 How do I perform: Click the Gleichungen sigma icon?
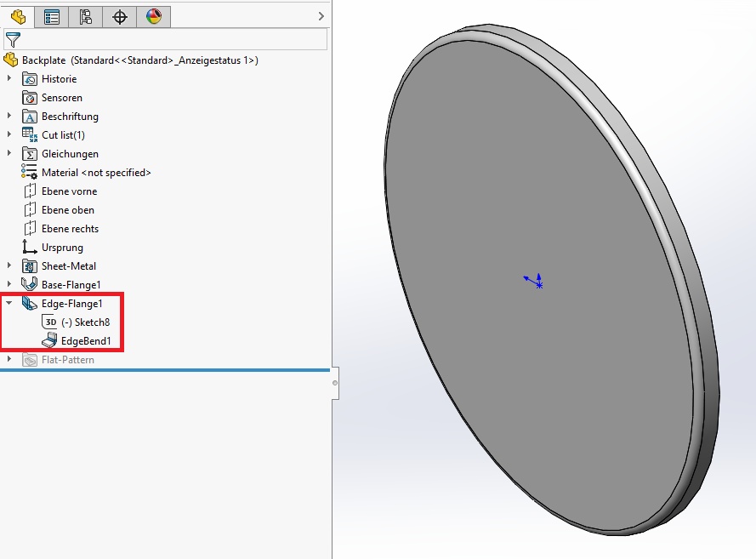pos(30,154)
